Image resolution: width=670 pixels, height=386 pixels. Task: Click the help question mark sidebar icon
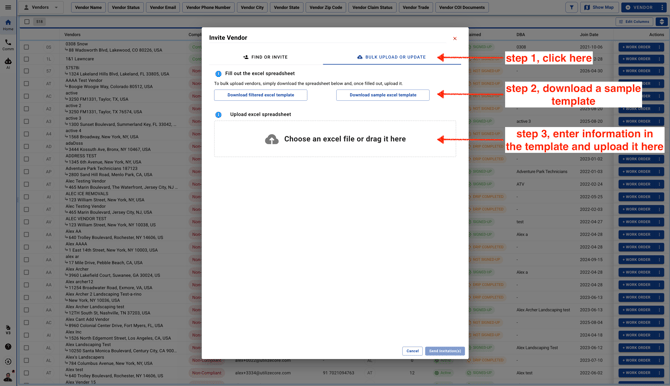[8, 347]
